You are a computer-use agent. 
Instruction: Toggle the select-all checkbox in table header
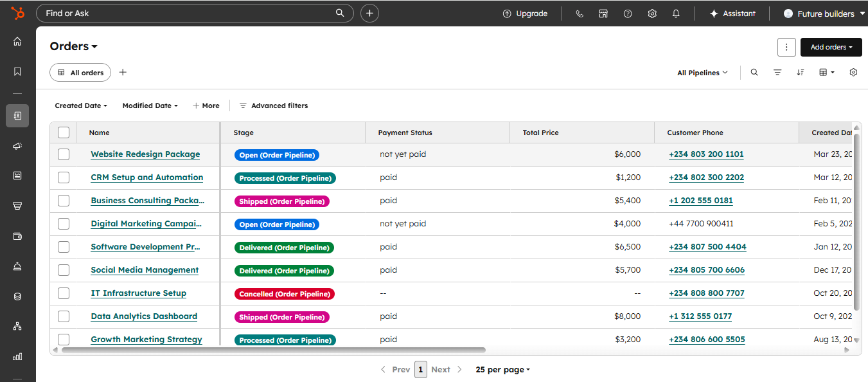pos(64,132)
